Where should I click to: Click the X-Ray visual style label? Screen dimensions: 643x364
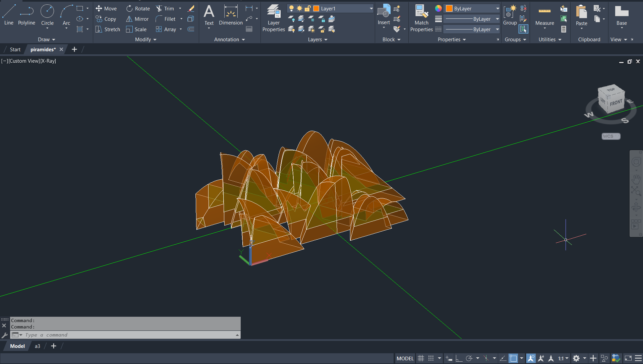click(x=48, y=61)
